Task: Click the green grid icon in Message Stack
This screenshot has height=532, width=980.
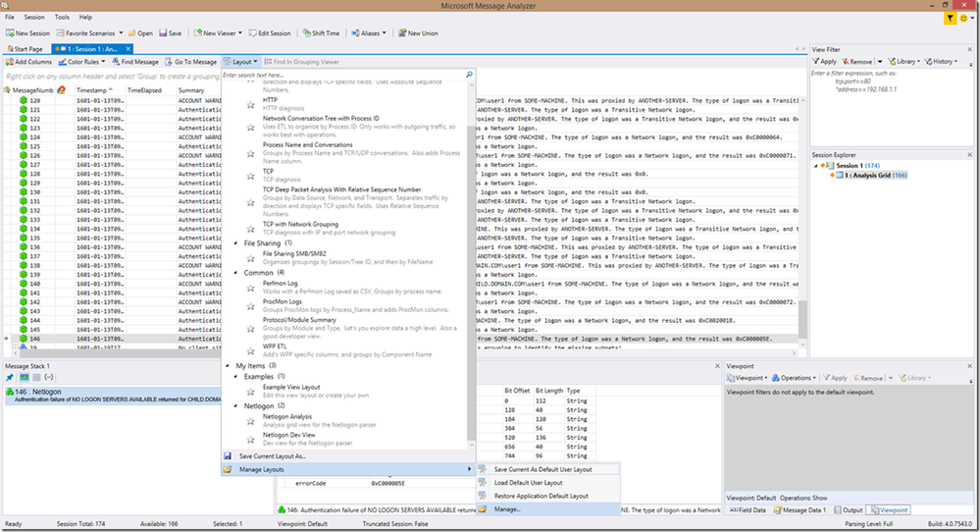Action: (24, 377)
